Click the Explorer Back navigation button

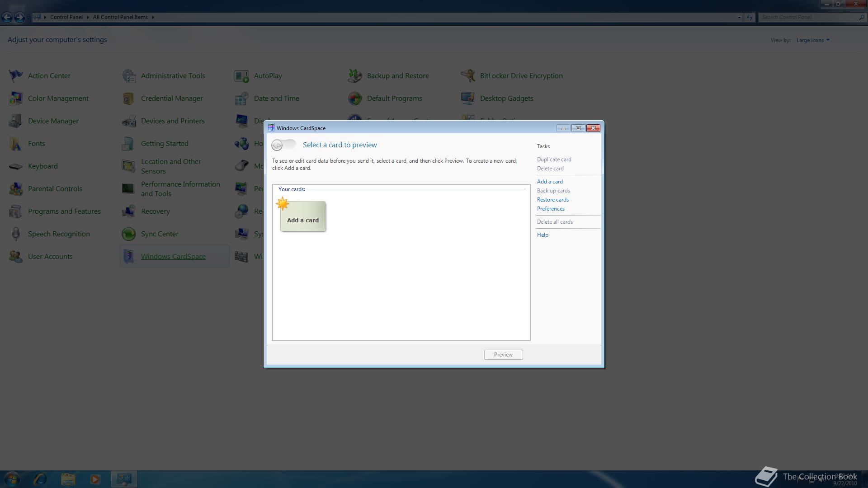[x=7, y=17]
